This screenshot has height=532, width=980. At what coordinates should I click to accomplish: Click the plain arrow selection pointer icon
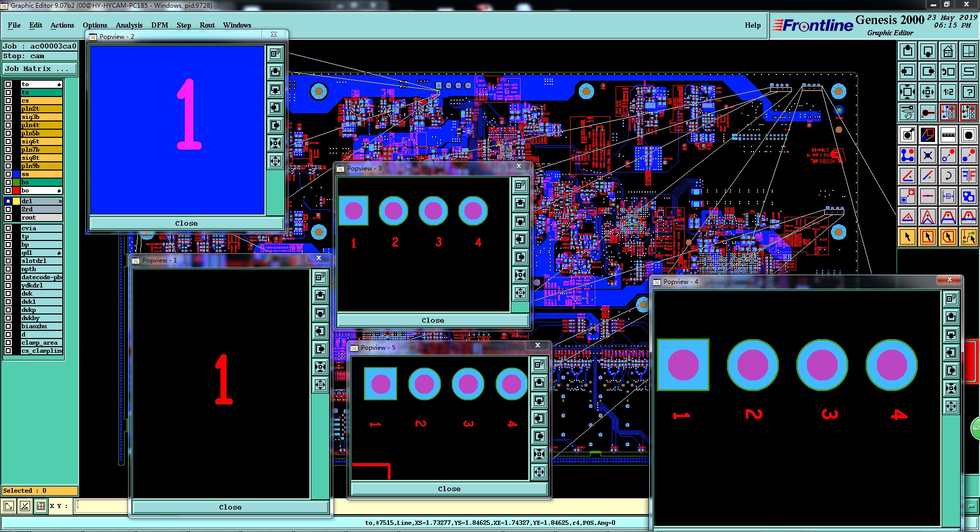coord(908,237)
